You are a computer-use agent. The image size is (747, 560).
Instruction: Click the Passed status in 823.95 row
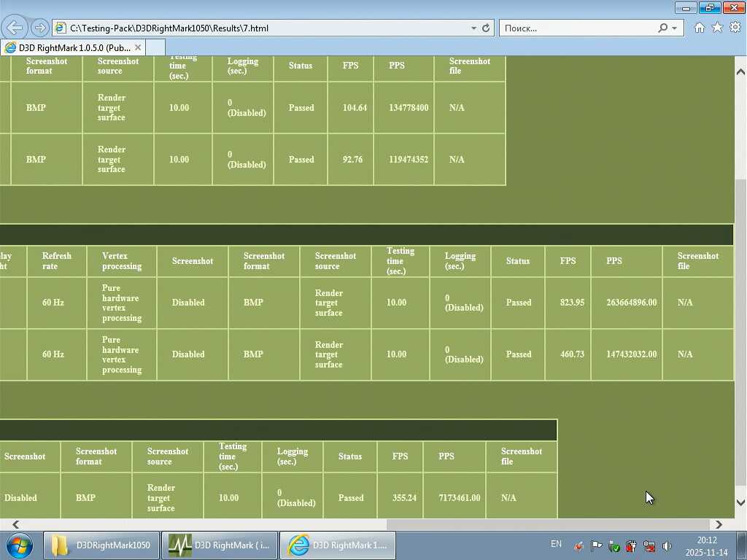(x=519, y=303)
